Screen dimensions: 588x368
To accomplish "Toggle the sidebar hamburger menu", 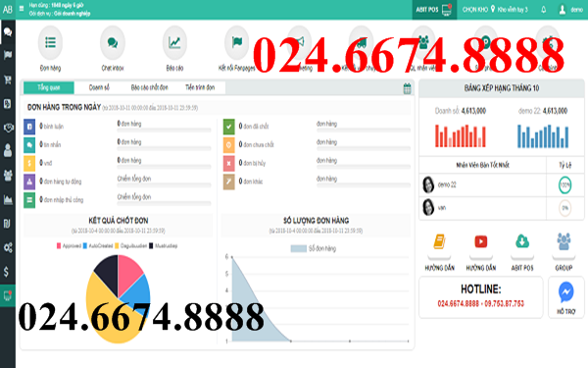I will 22,8.
